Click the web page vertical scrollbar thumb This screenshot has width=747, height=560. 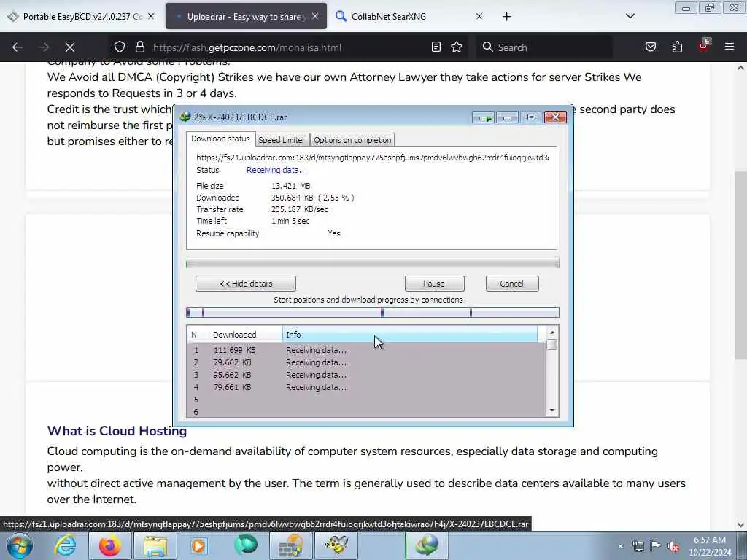[740, 265]
